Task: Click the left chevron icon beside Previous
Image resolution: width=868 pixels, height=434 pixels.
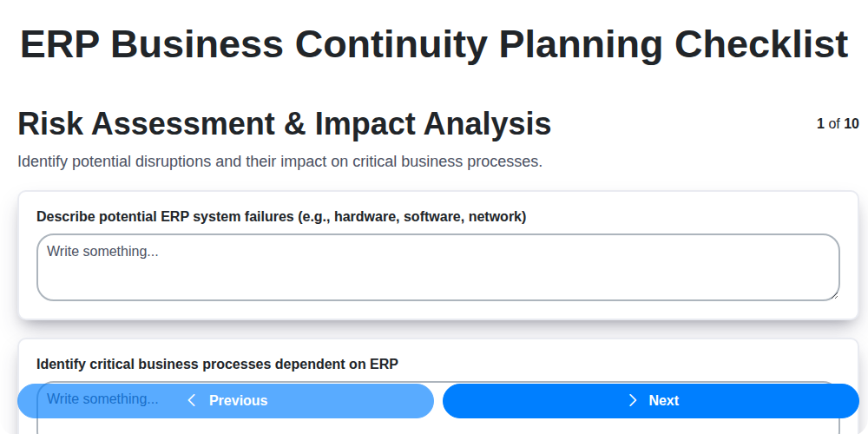Action: click(x=192, y=400)
